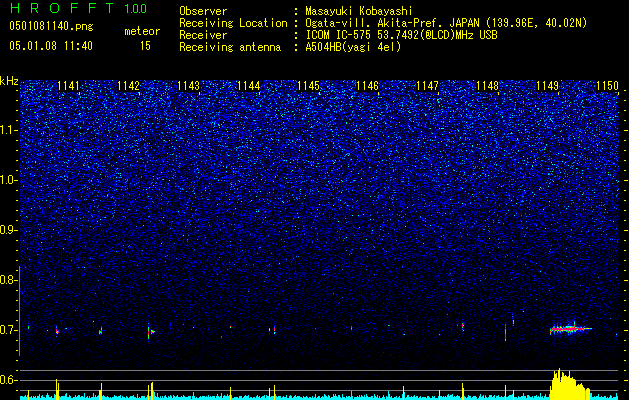629x400 pixels.
Task: Click the 0.8 frequency axis label
Action: point(9,280)
